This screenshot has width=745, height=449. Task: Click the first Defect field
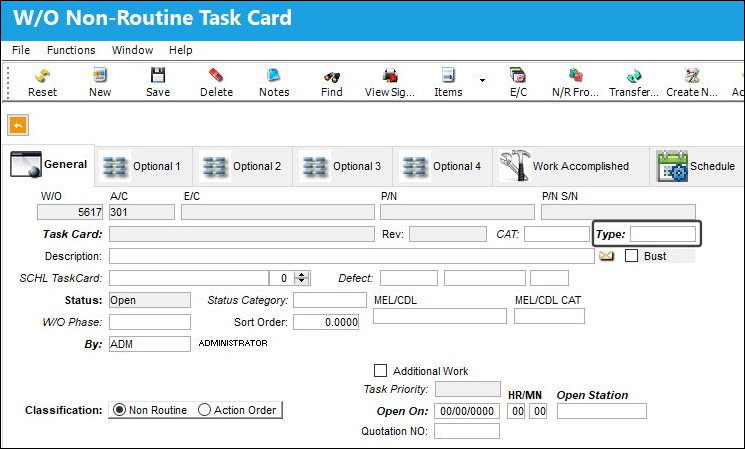pos(409,278)
